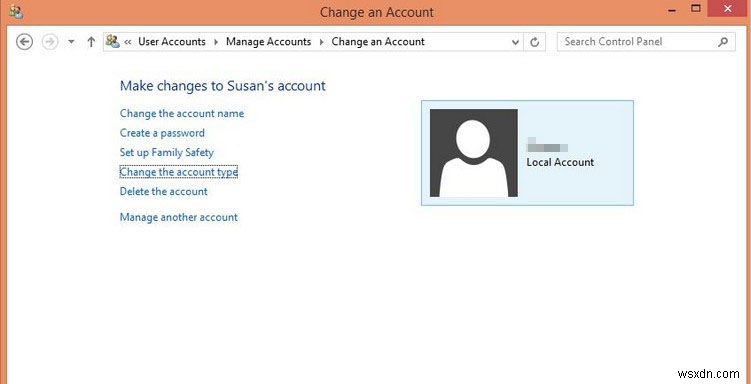Open User Accounts breadcrumb
The image size is (751, 384).
(172, 42)
